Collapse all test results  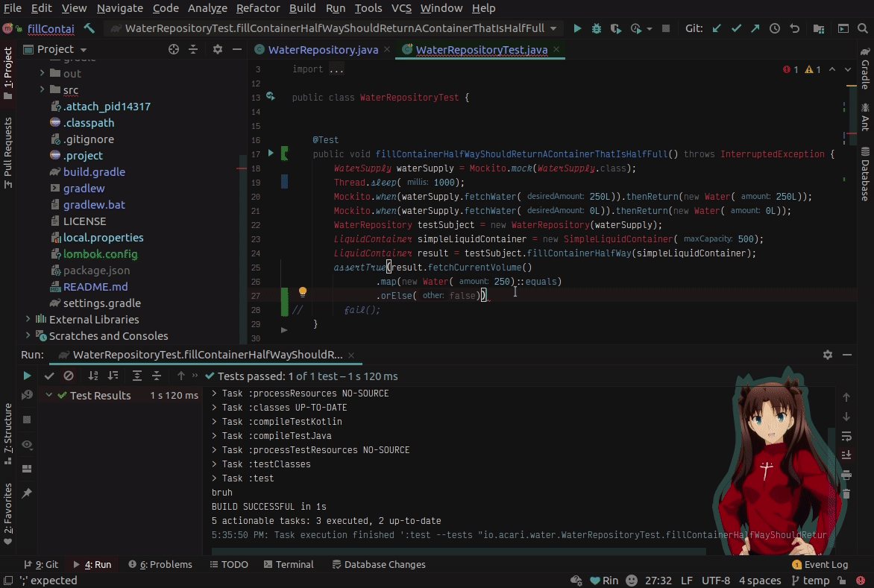pyautogui.click(x=157, y=376)
